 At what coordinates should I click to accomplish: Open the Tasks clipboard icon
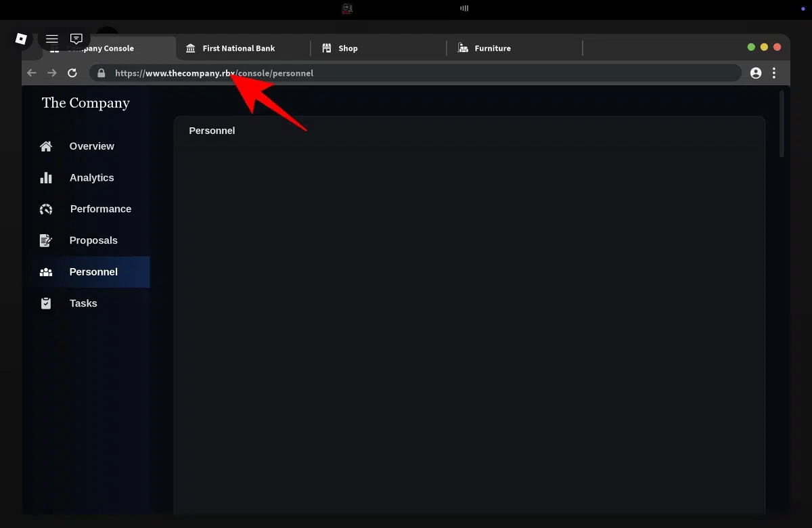point(46,303)
